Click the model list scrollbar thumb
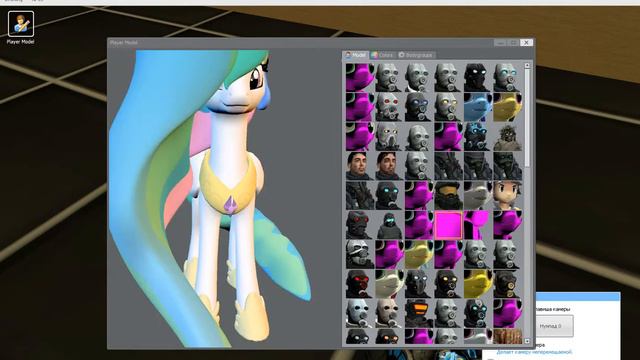Viewport: 640px width, 360px height. coord(527,118)
